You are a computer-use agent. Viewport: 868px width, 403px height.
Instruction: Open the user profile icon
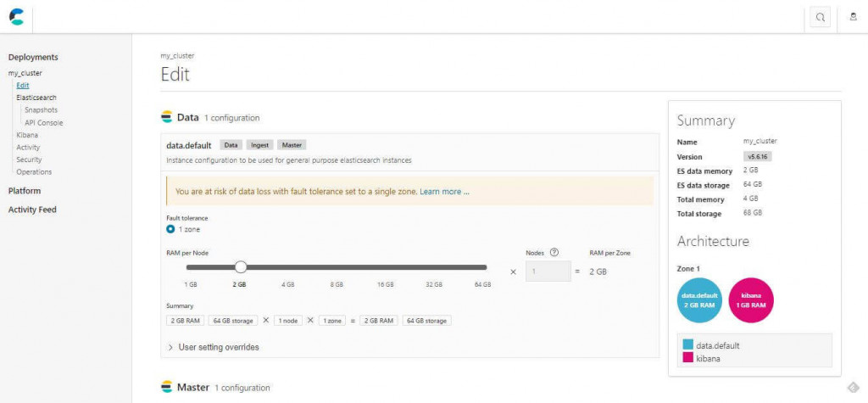click(853, 17)
